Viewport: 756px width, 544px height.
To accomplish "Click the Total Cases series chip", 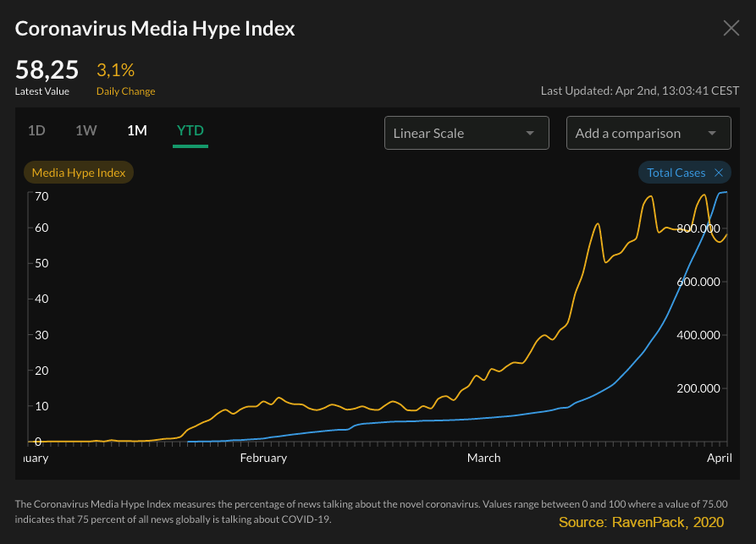I will (676, 172).
